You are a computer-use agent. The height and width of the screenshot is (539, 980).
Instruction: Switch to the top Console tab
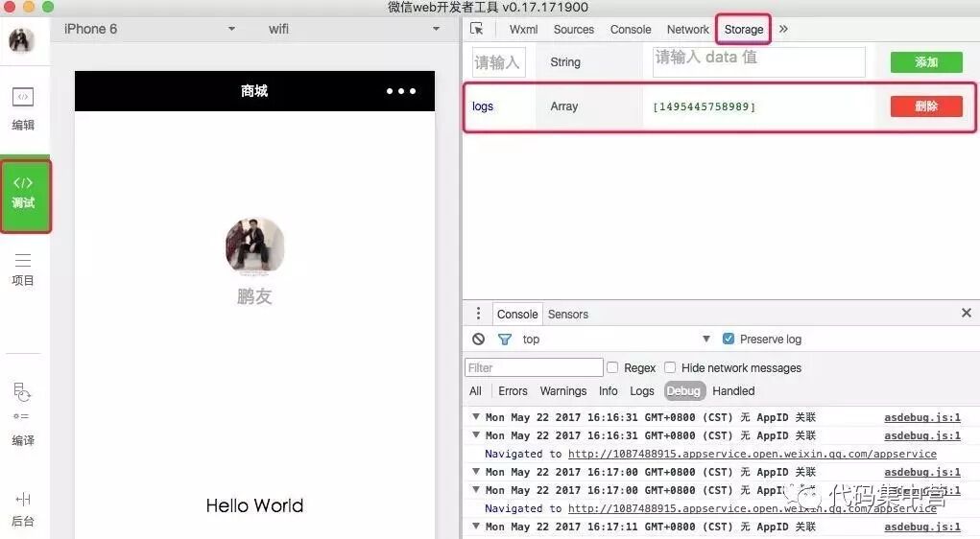pyautogui.click(x=631, y=30)
